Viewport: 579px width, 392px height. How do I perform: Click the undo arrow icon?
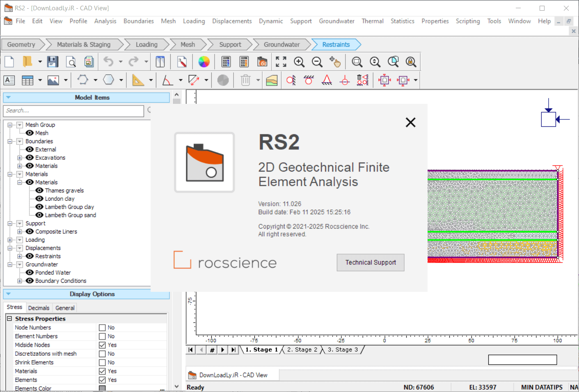108,62
